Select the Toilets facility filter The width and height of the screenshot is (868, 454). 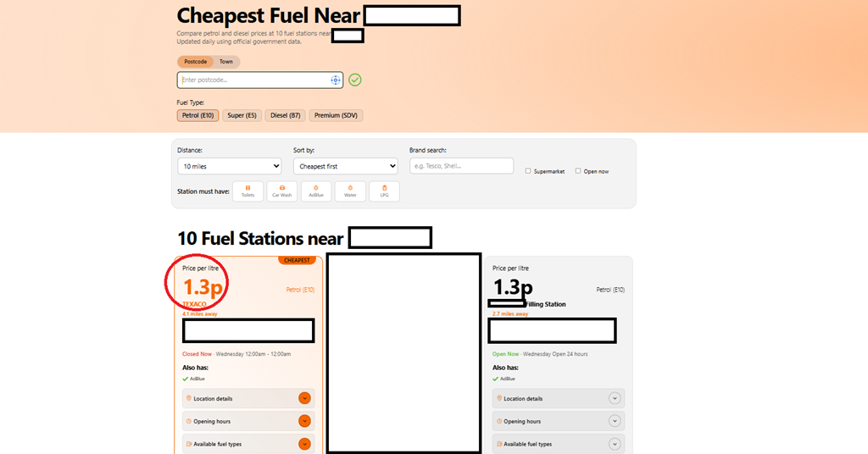pyautogui.click(x=248, y=191)
